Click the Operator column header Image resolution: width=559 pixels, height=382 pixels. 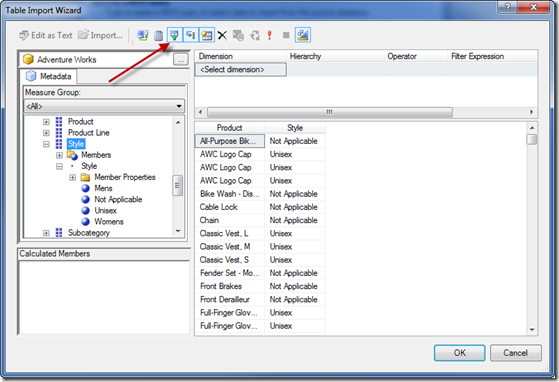[x=416, y=56]
